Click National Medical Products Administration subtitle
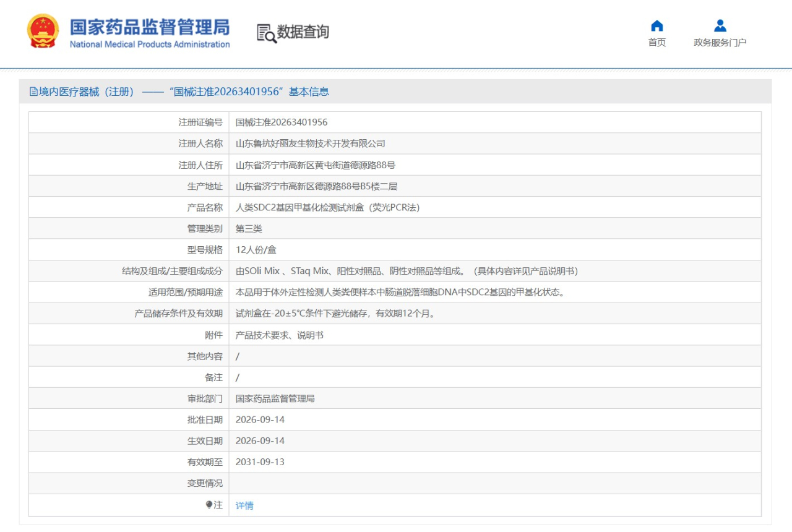Image resolution: width=792 pixels, height=532 pixels. [150, 45]
